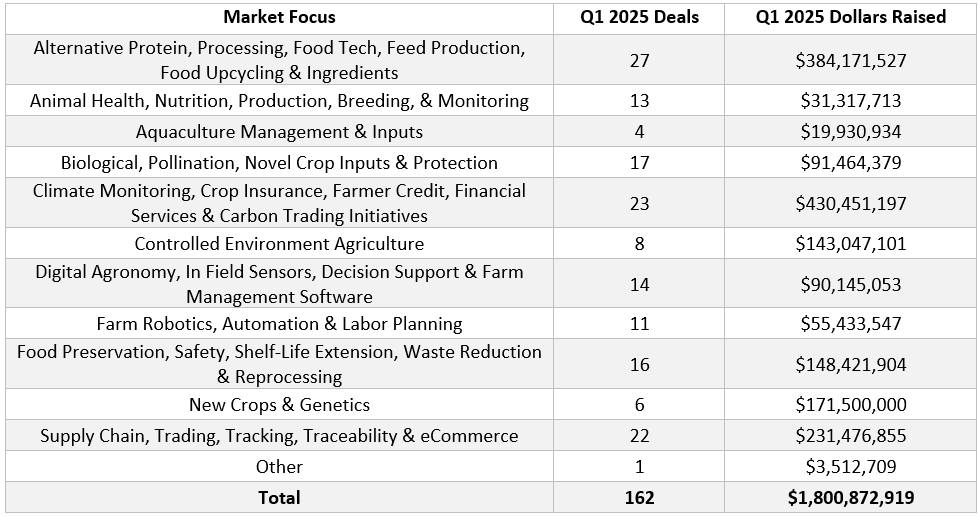
Task: Select the Q1 2025 Dollars Raised header
Action: click(851, 18)
